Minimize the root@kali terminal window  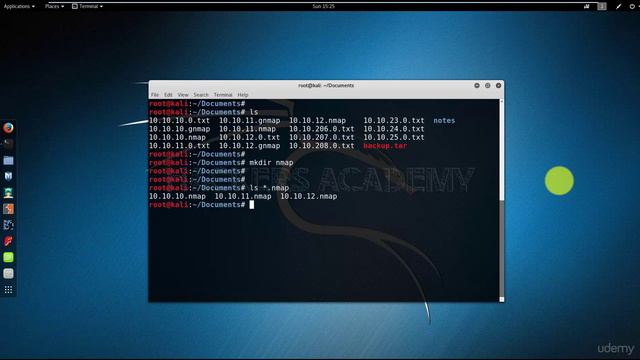point(477,85)
